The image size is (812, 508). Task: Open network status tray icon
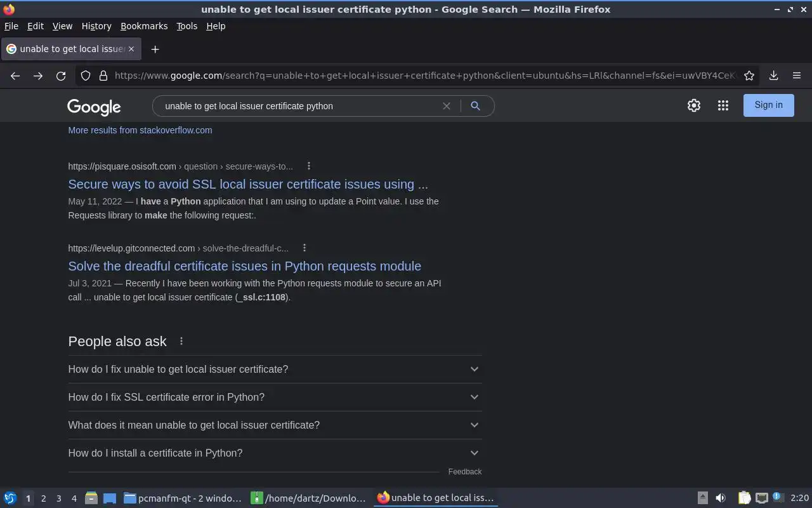tap(761, 498)
